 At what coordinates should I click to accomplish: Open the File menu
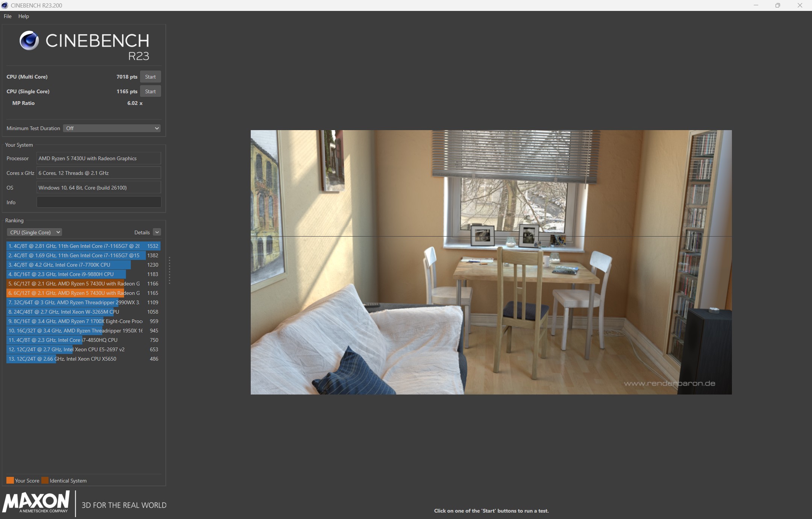click(8, 16)
